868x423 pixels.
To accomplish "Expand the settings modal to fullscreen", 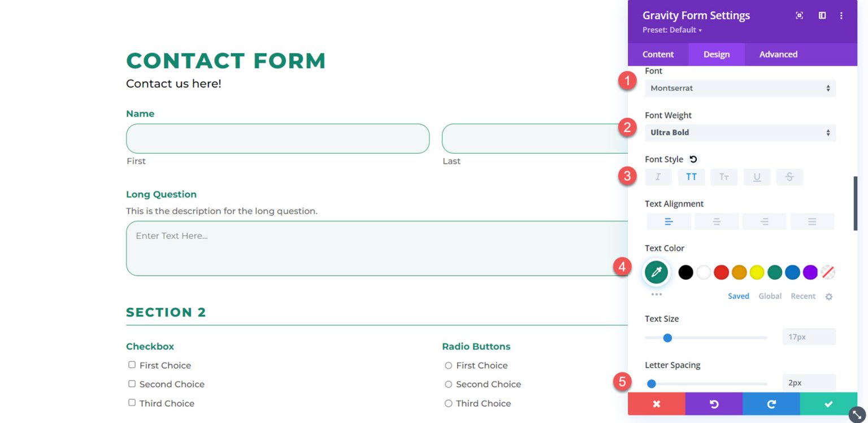I will tap(799, 15).
